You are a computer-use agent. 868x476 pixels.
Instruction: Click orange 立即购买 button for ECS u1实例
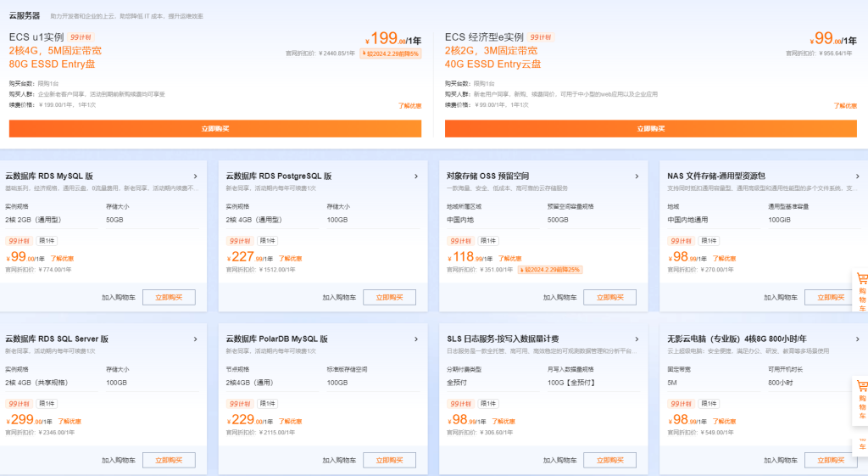click(215, 128)
